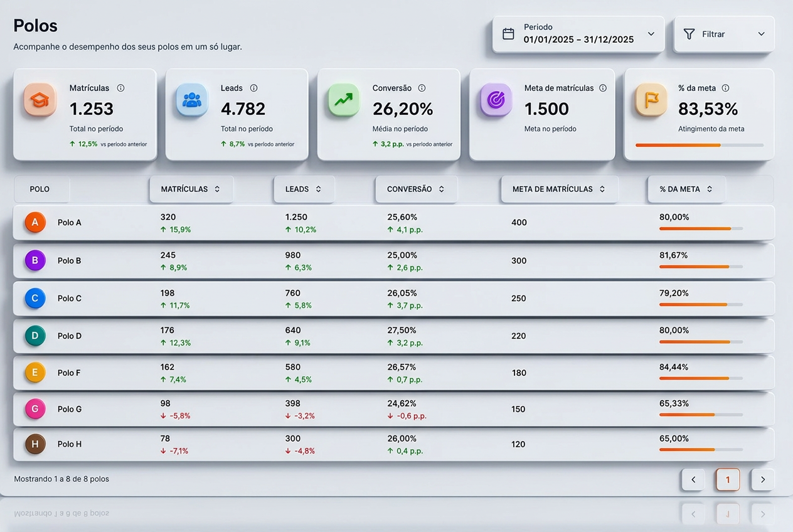This screenshot has height=532, width=793.
Task: Click the graduation cap Matrículas icon
Action: 40,100
